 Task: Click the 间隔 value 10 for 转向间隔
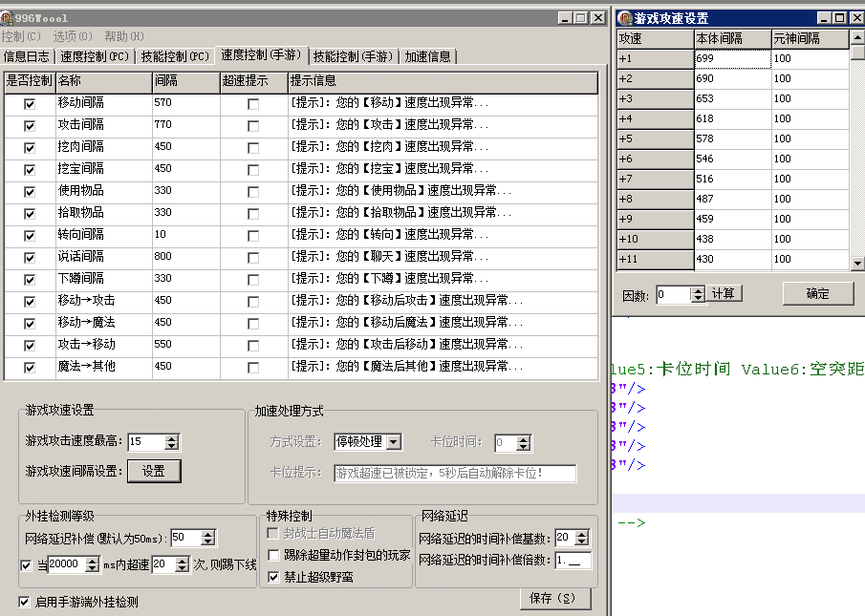186,235
